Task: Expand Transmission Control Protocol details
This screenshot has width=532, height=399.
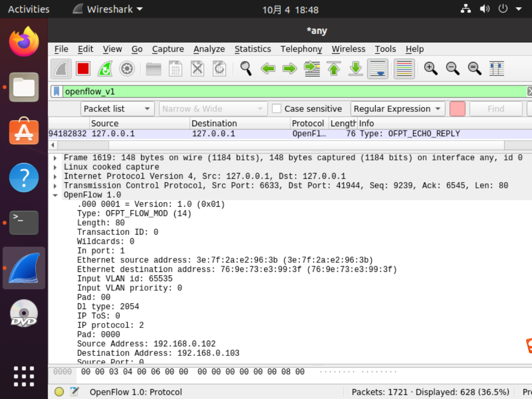Action: tap(55, 186)
